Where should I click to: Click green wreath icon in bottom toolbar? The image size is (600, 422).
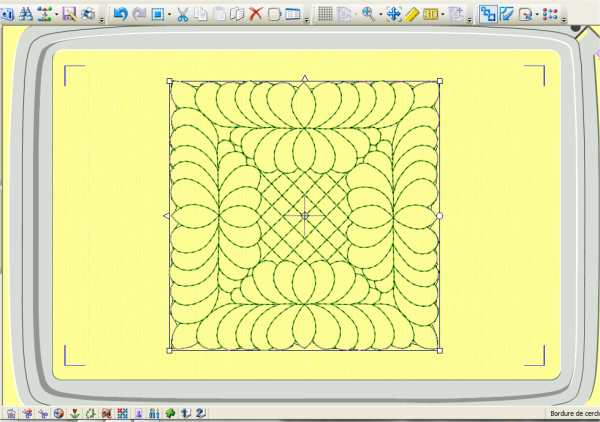(91, 413)
